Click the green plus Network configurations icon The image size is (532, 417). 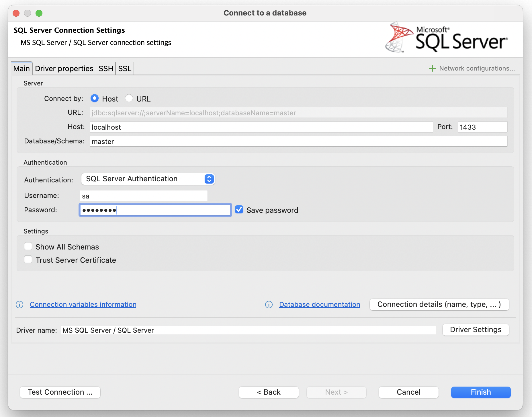click(x=432, y=68)
